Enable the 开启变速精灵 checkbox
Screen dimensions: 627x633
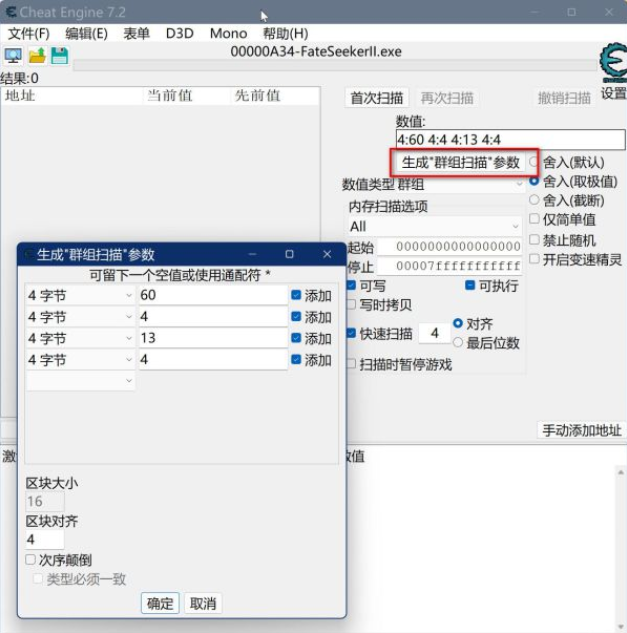pos(534,259)
